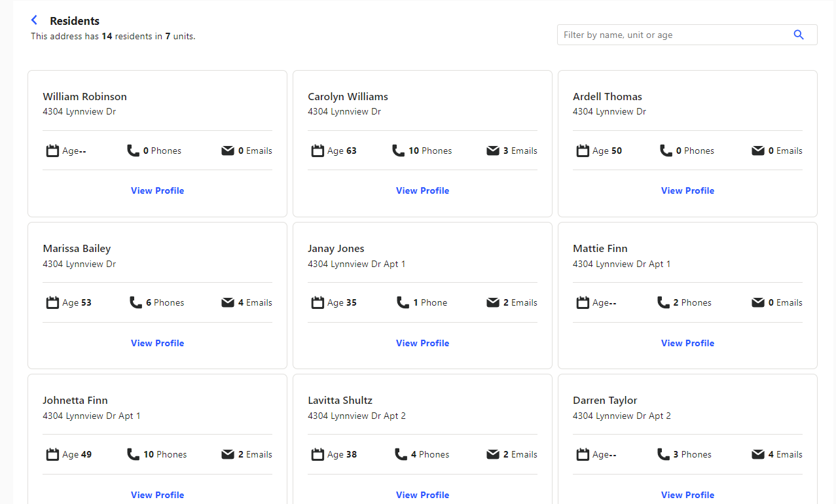Screen dimensions: 836x504
Task: Click the name Darren Taylor
Action: click(x=605, y=401)
